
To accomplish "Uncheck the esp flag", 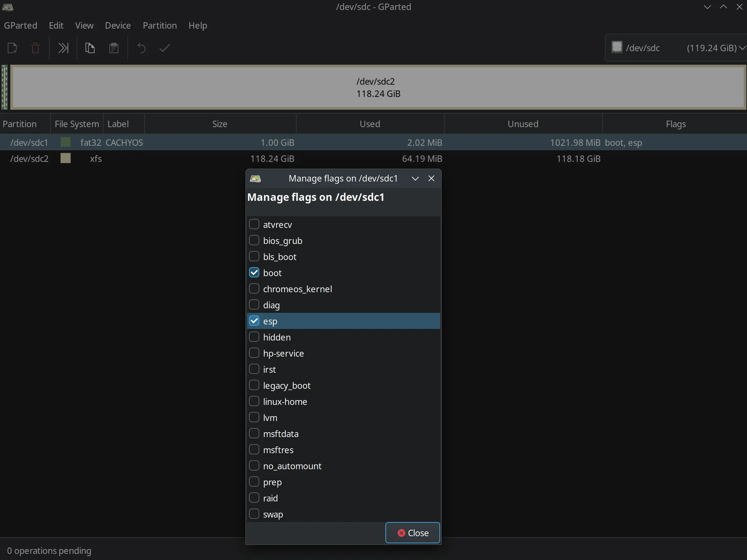I will (254, 321).
